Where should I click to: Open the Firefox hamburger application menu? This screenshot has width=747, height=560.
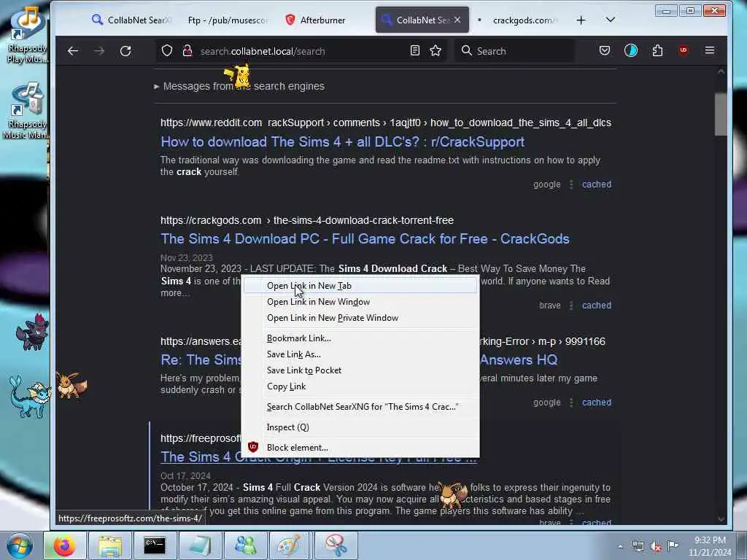pos(710,50)
